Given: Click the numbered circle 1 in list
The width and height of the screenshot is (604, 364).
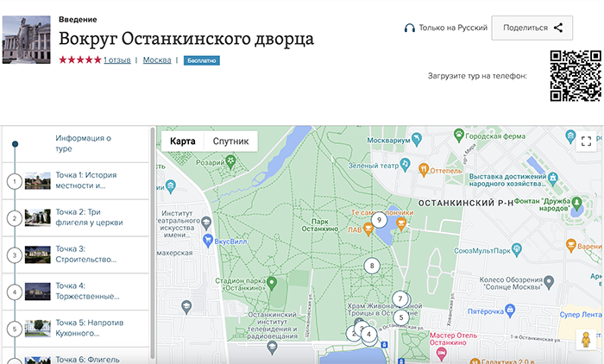Looking at the screenshot, I should point(15,181).
